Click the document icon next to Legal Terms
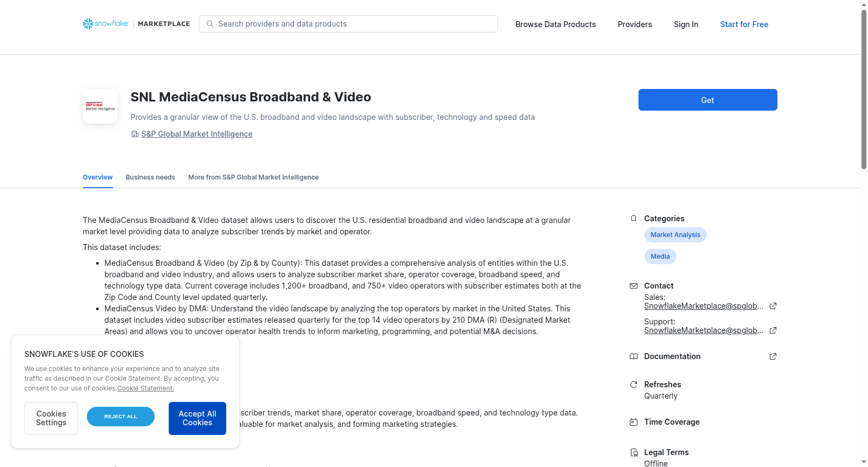This screenshot has height=467, width=868. point(634,452)
